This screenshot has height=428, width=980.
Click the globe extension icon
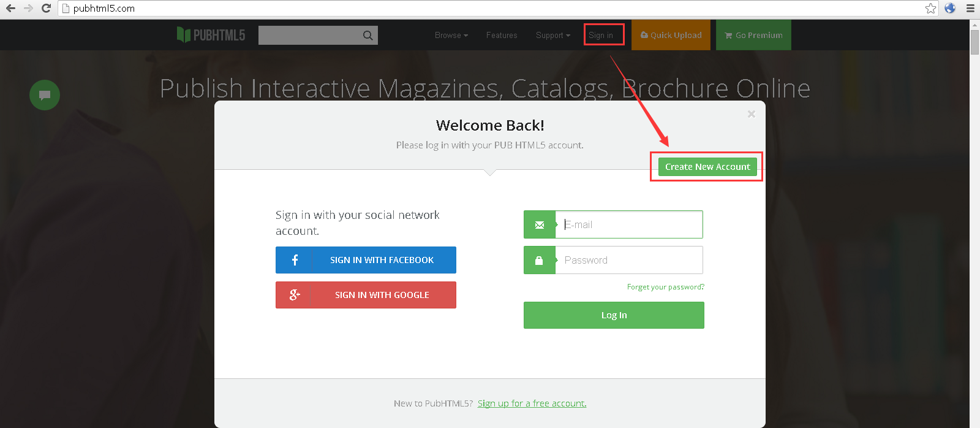(950, 8)
